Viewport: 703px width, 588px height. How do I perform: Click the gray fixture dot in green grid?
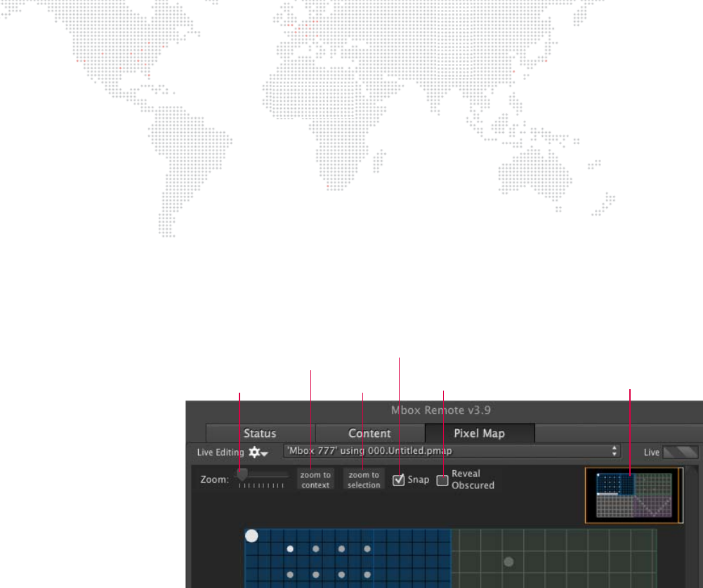[508, 561]
